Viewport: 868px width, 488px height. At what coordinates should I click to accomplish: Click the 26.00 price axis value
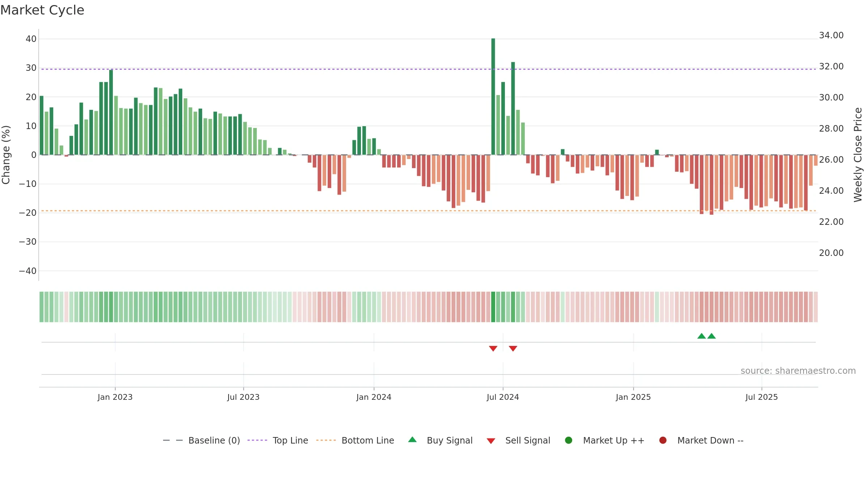pos(831,160)
